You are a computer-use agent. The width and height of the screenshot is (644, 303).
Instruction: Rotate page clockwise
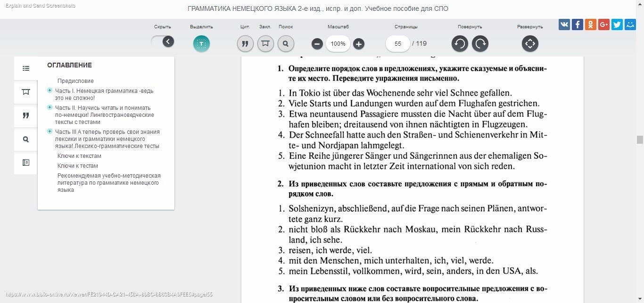point(480,44)
